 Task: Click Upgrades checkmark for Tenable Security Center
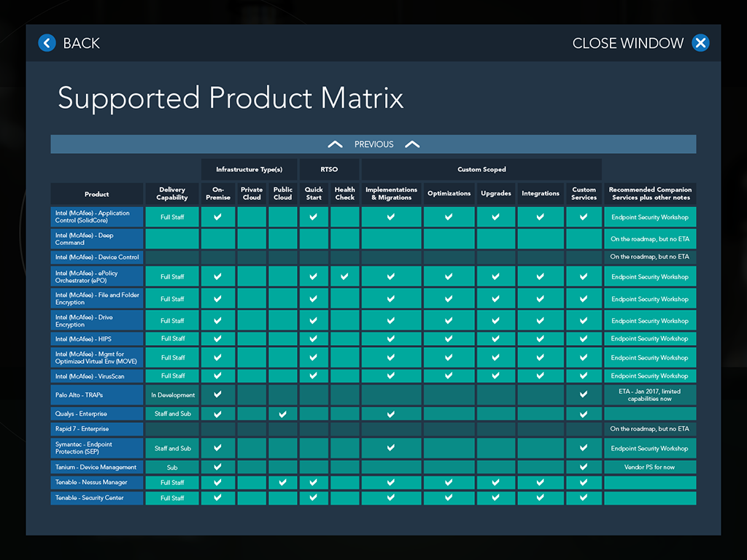pos(495,497)
